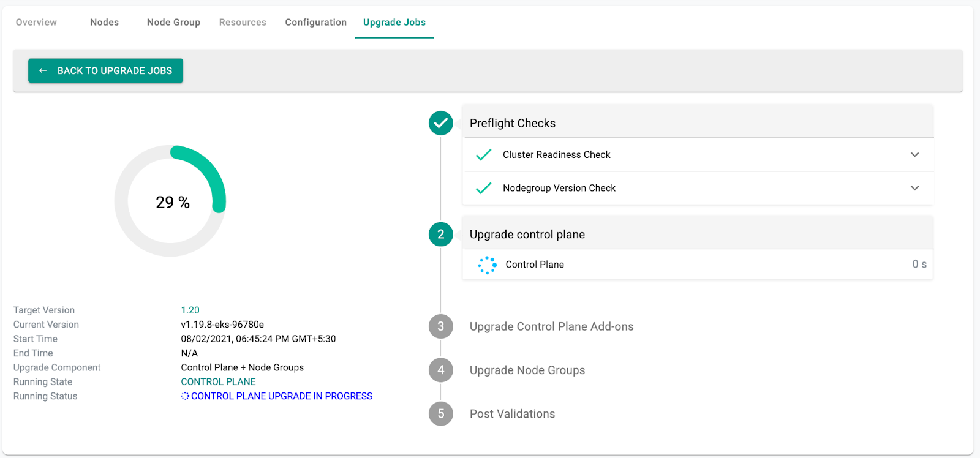Click the Preflight Checks completed checkmark icon
Viewport: 980px width, 458px height.
440,123
